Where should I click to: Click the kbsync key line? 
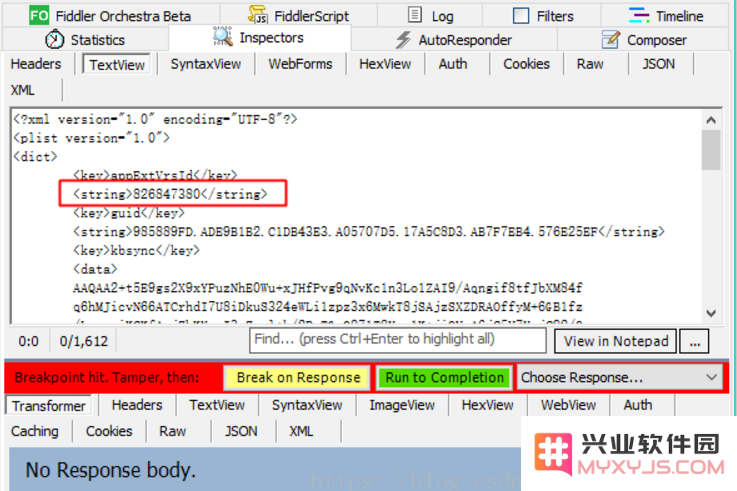pos(136,250)
